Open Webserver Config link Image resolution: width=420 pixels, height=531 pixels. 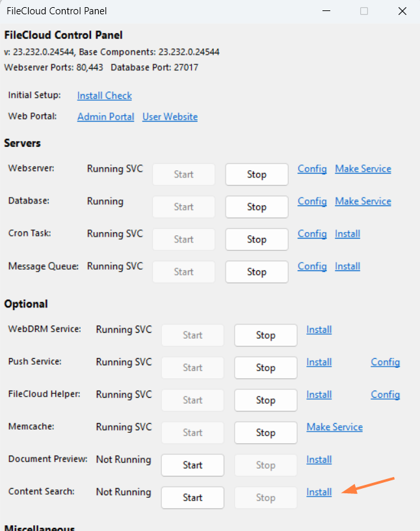pyautogui.click(x=312, y=169)
